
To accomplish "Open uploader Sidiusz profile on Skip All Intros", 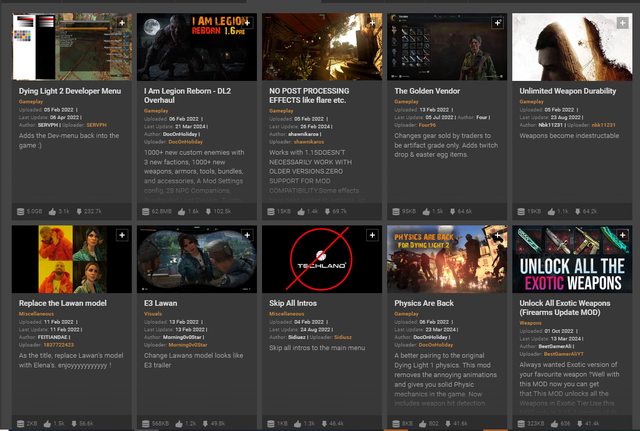I will coord(345,340).
